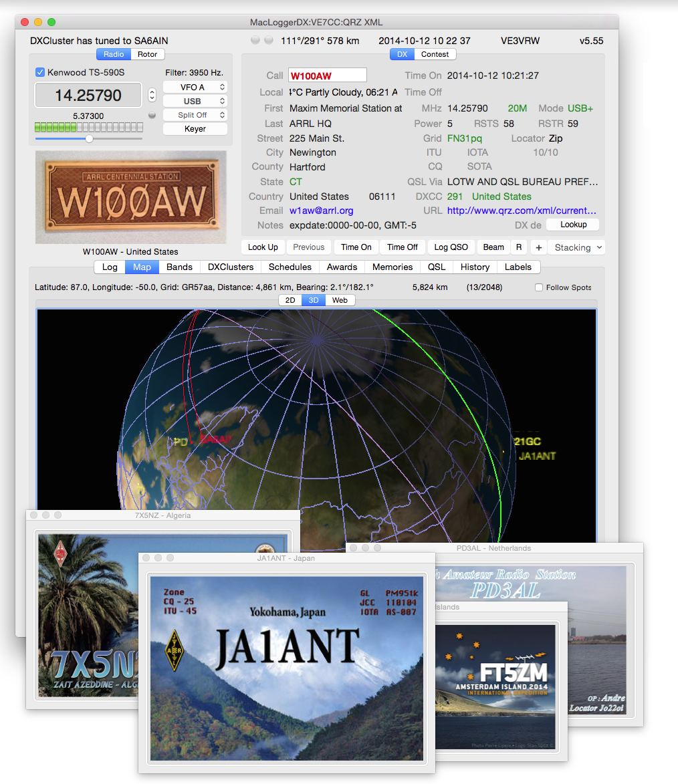Viewport: 678px width, 784px height.
Task: Open the w1aw@arrl.org email link
Action: coord(321,211)
